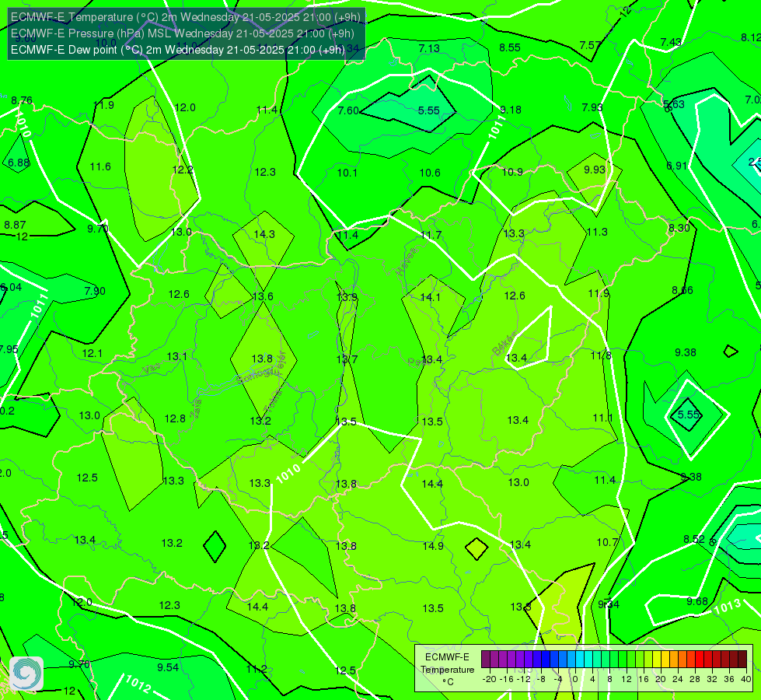Click the 9.34 value on the map

(x=609, y=604)
